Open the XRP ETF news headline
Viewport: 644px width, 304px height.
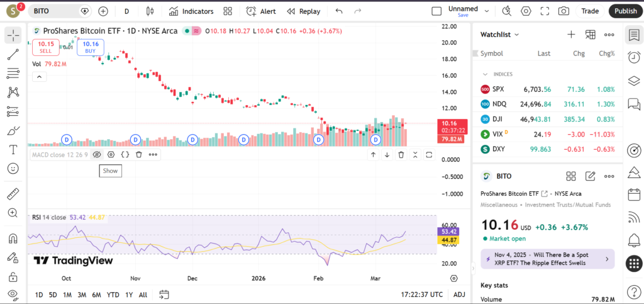[543, 259]
